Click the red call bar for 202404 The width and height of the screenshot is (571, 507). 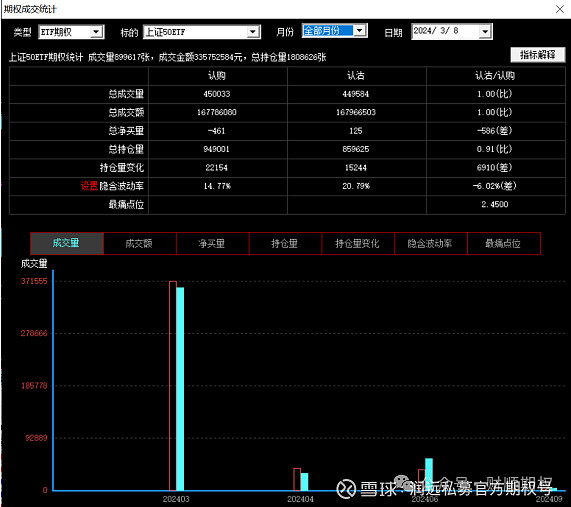click(x=297, y=479)
